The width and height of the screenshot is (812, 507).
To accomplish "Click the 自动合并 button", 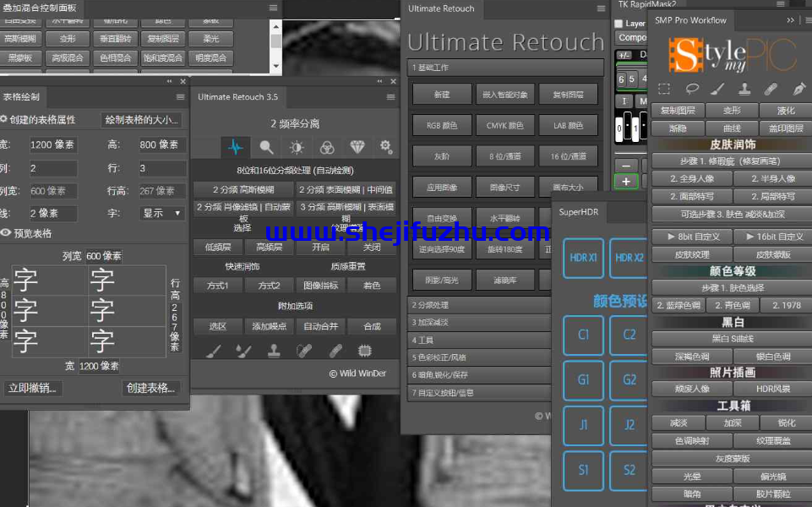I will (320, 326).
